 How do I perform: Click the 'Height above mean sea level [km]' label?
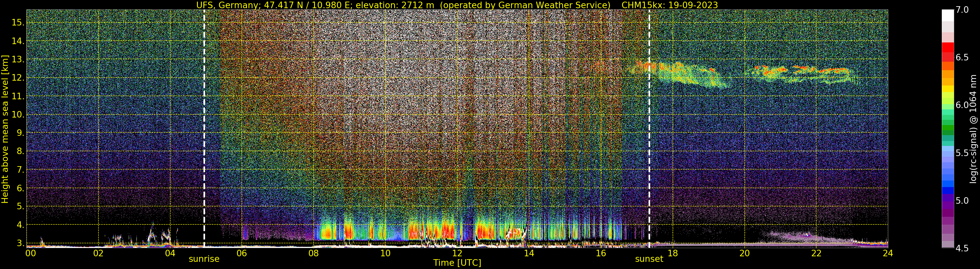(x=5, y=129)
